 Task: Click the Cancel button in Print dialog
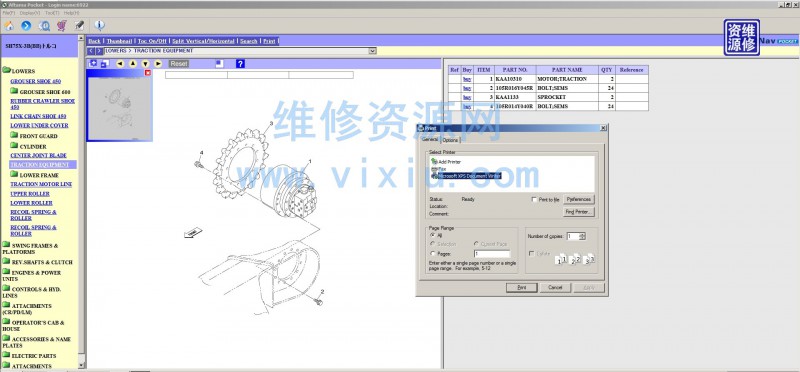tap(555, 288)
